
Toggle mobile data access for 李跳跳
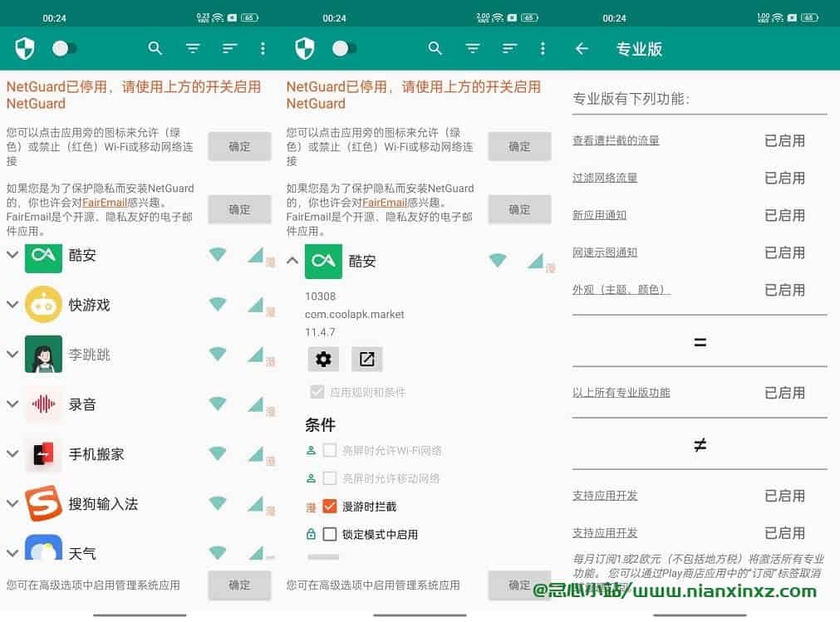click(256, 355)
